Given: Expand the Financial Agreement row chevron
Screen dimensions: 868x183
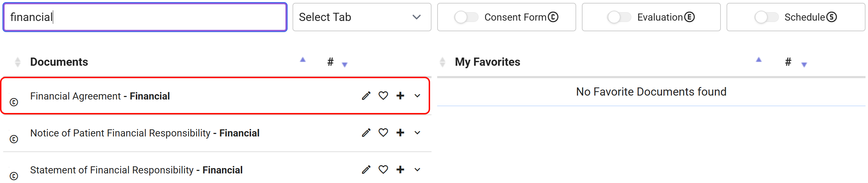Looking at the screenshot, I should click(x=417, y=96).
